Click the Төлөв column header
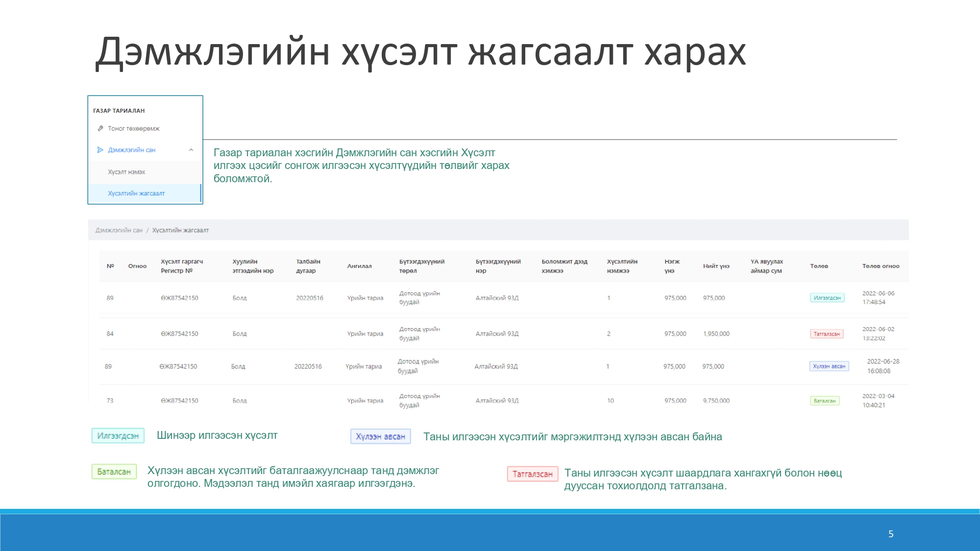The width and height of the screenshot is (980, 551). click(819, 266)
